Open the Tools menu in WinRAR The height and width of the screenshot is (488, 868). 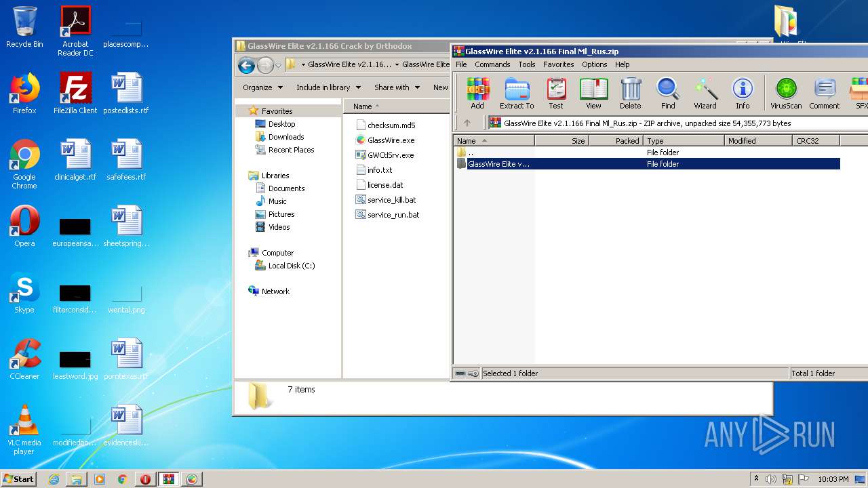[527, 64]
